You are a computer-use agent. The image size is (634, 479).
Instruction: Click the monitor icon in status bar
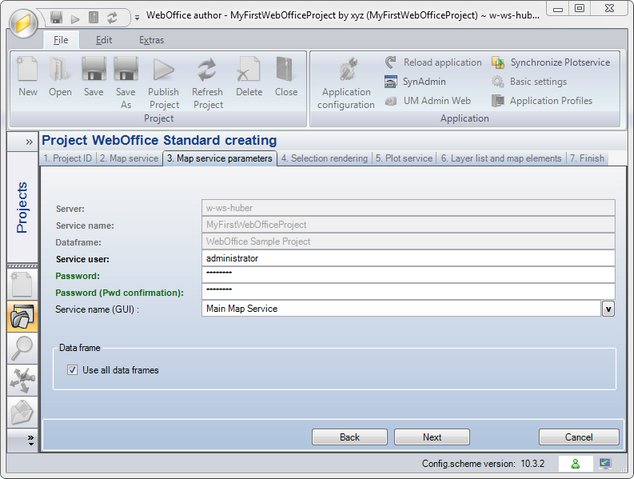click(605, 463)
